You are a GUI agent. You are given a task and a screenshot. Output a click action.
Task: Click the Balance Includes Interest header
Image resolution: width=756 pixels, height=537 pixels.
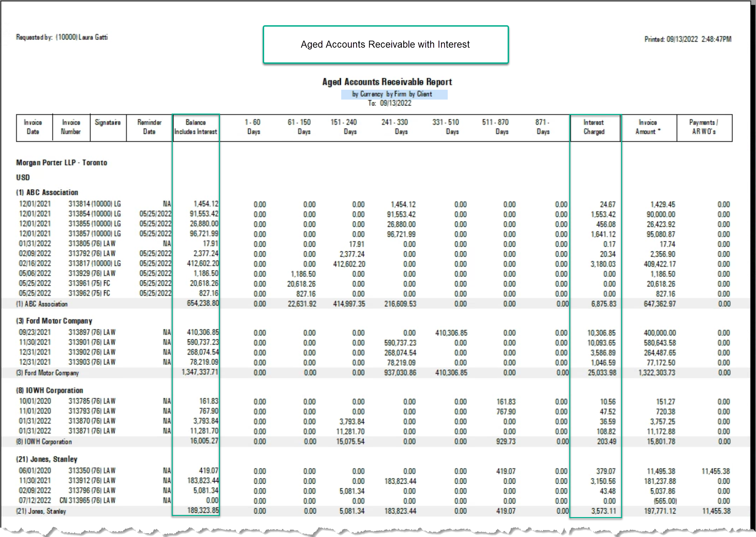(x=196, y=127)
